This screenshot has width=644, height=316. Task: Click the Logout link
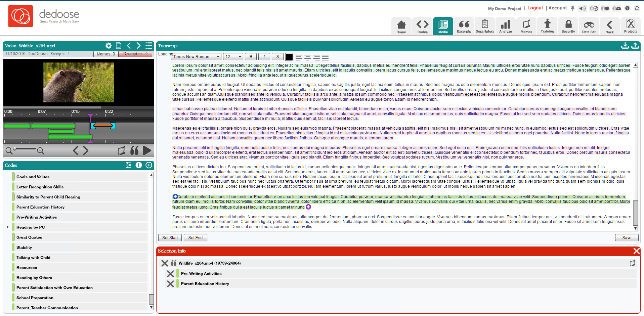pyautogui.click(x=535, y=8)
